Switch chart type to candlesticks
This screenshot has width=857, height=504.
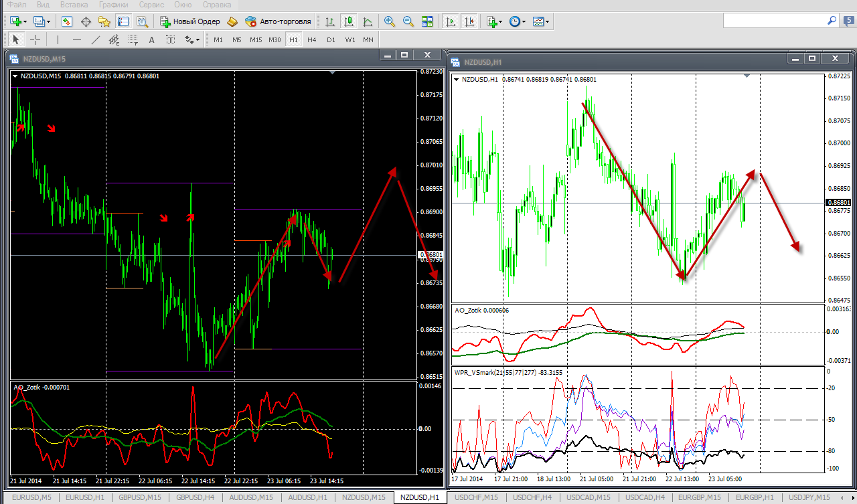349,21
